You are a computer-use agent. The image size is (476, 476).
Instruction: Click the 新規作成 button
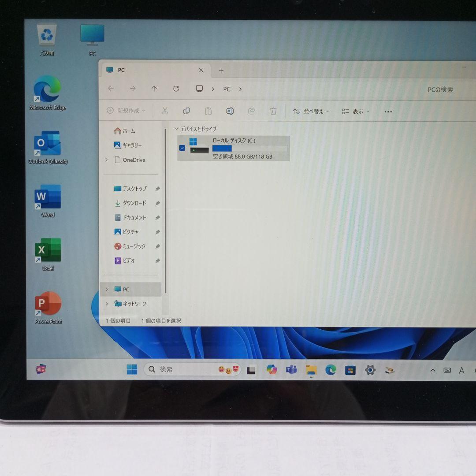[126, 111]
